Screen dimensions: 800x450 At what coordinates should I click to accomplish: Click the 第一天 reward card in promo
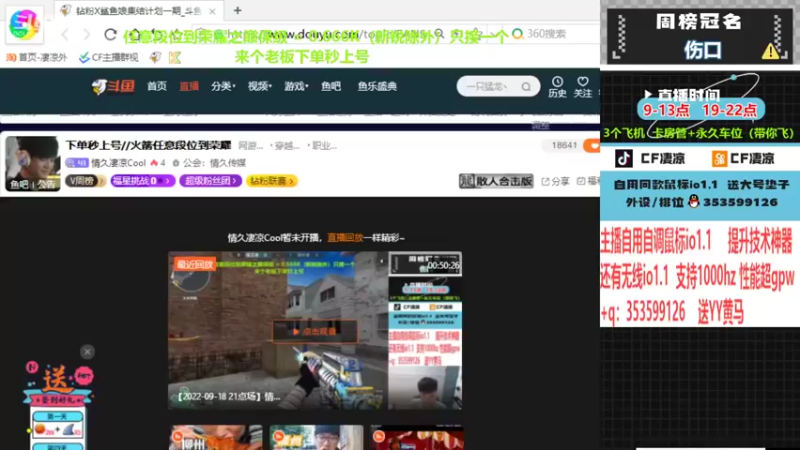pos(58,425)
